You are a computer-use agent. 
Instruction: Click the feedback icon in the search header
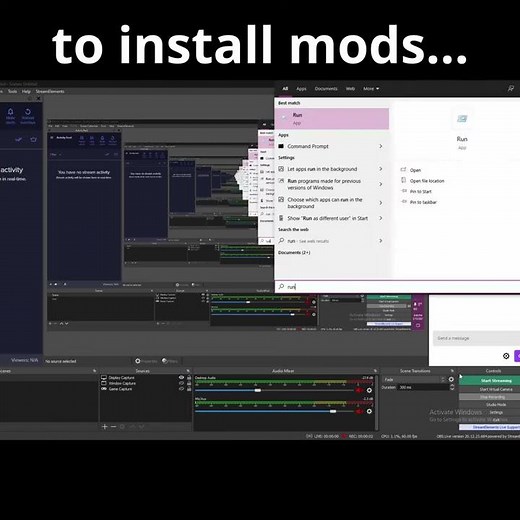(x=511, y=88)
